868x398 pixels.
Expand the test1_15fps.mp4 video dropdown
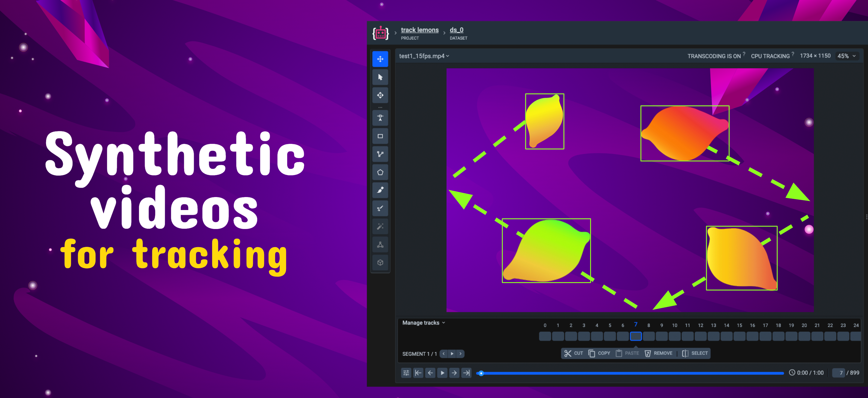(x=424, y=56)
